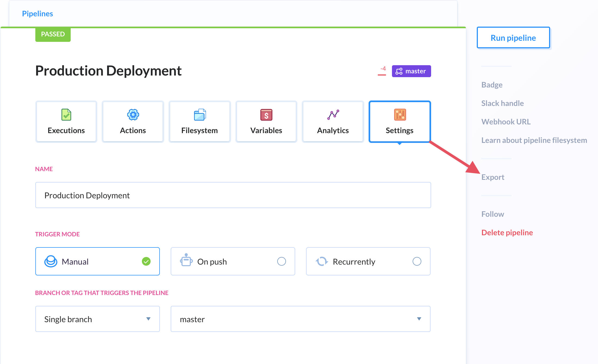598x364 pixels.
Task: Open the Variables panel
Action: coord(266,121)
